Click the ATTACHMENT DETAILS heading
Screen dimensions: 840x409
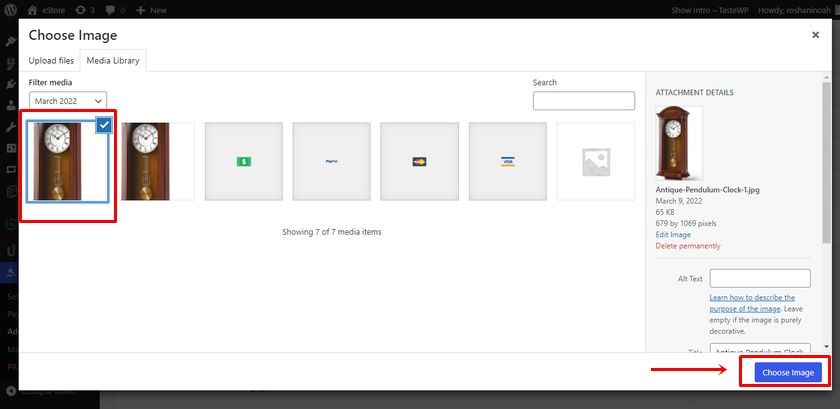tap(694, 93)
